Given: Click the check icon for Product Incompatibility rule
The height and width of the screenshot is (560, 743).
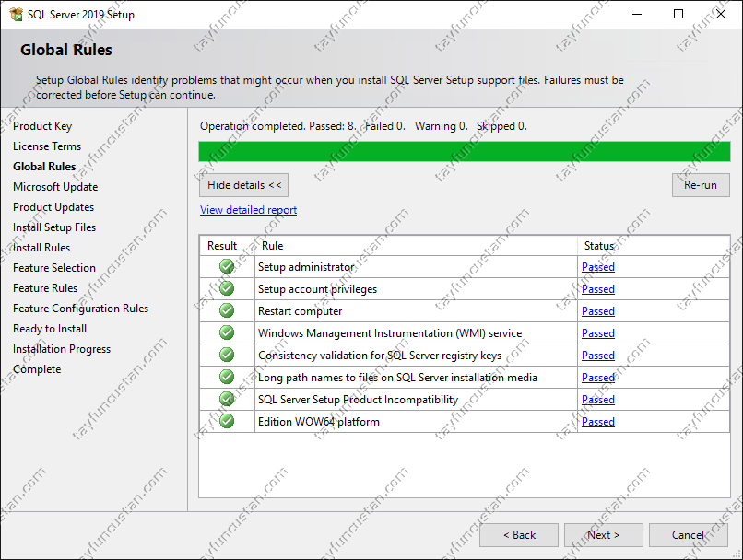Looking at the screenshot, I should pyautogui.click(x=227, y=399).
